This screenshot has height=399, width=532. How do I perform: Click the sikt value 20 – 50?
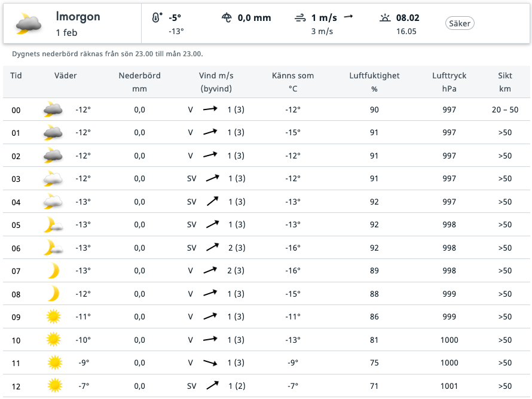pyautogui.click(x=505, y=109)
